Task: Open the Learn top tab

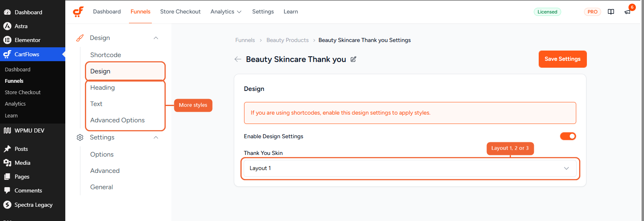Action: pyautogui.click(x=291, y=12)
